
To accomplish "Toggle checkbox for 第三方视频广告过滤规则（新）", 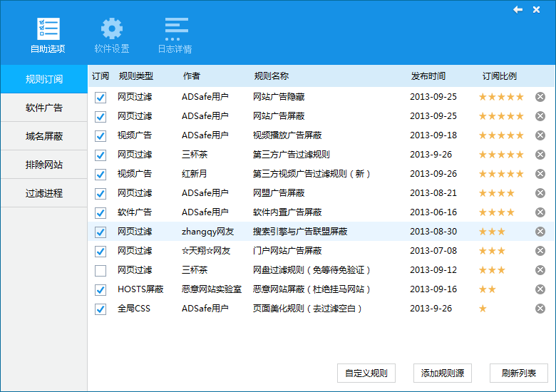I will 101,175.
